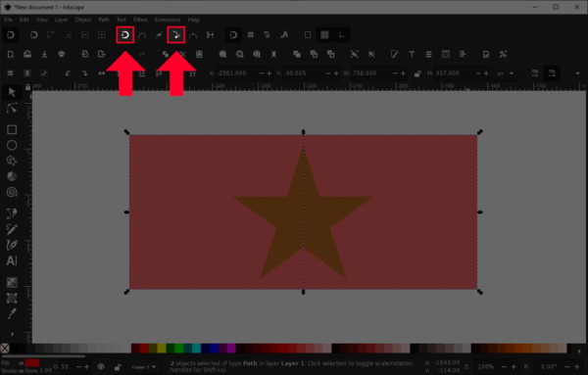
Task: Open the Layer 1 selector dropdown
Action: (143, 367)
